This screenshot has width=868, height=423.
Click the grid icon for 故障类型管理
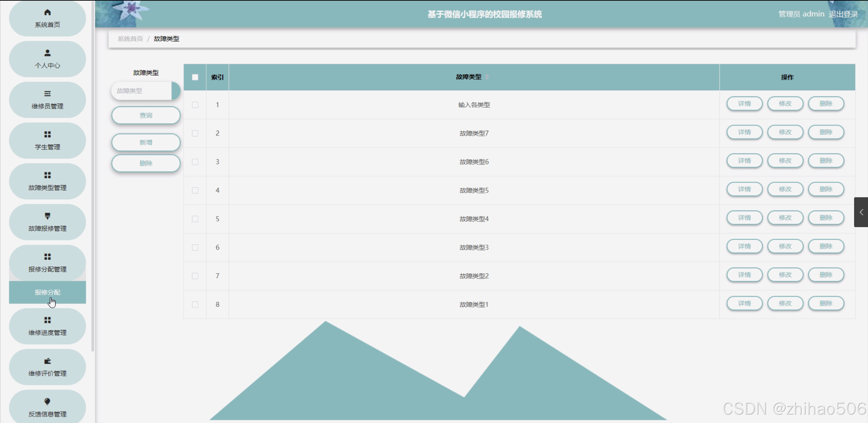pos(47,175)
